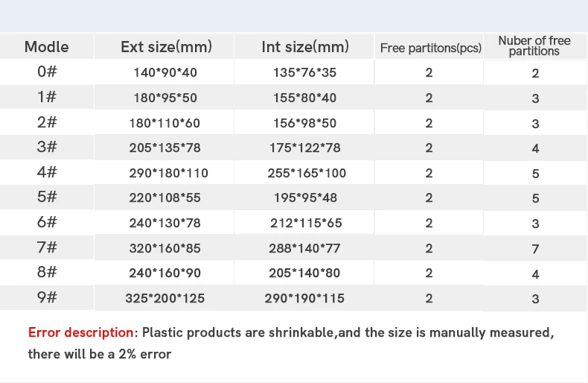588x383 pixels.
Task: Select the 325*200*125 external size cell
Action: 165,299
